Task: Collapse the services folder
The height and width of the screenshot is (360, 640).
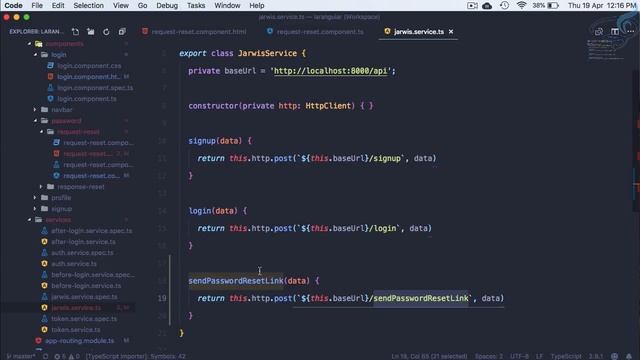Action: (58, 220)
